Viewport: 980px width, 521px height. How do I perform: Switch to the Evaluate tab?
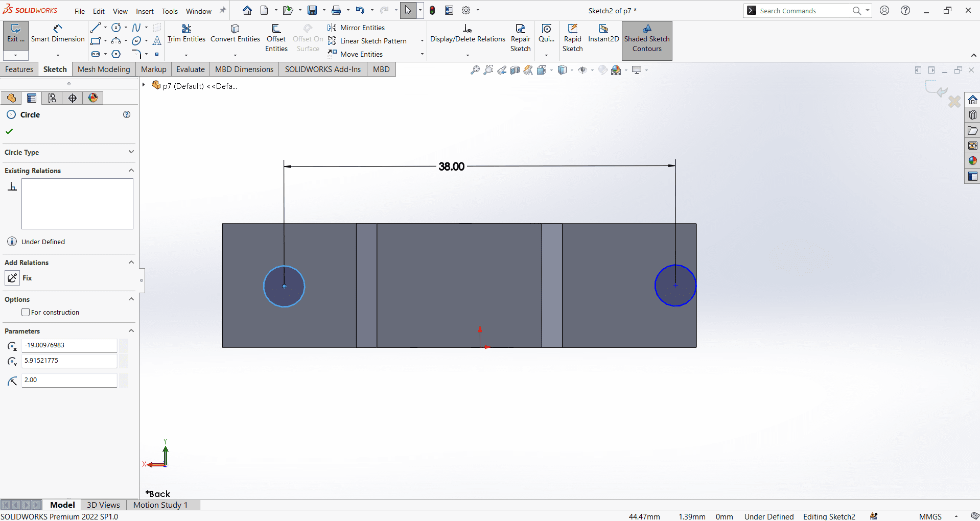[191, 69]
